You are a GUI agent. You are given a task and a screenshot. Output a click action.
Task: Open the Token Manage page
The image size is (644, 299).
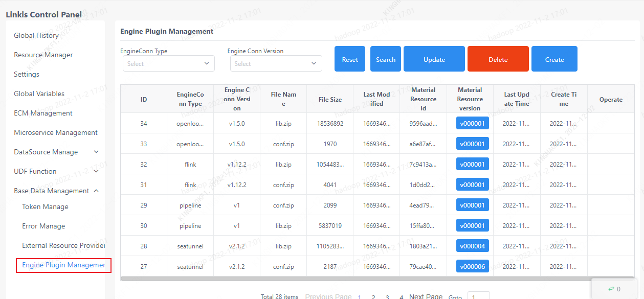tap(45, 206)
